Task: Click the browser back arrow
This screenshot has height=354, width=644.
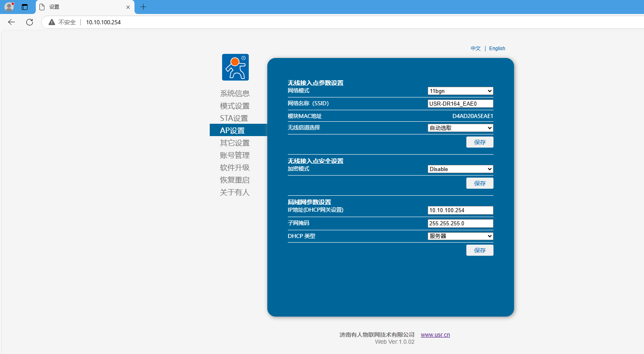Action: [x=12, y=22]
